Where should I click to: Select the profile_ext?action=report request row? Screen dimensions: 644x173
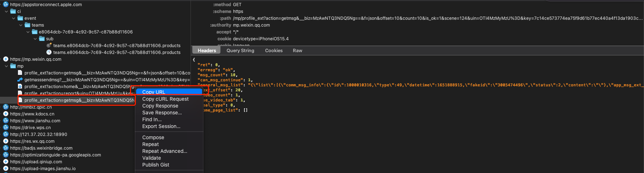[72, 93]
